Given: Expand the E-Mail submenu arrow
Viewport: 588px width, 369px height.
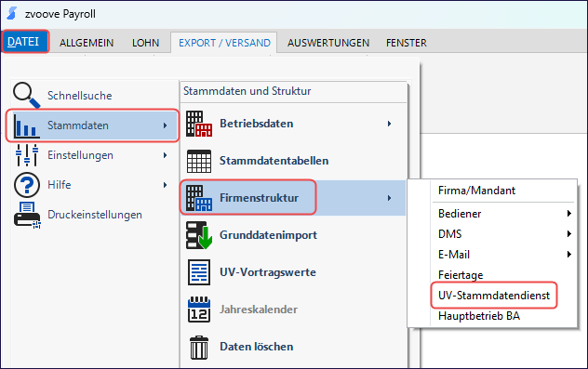Looking at the screenshot, I should pyautogui.click(x=568, y=255).
